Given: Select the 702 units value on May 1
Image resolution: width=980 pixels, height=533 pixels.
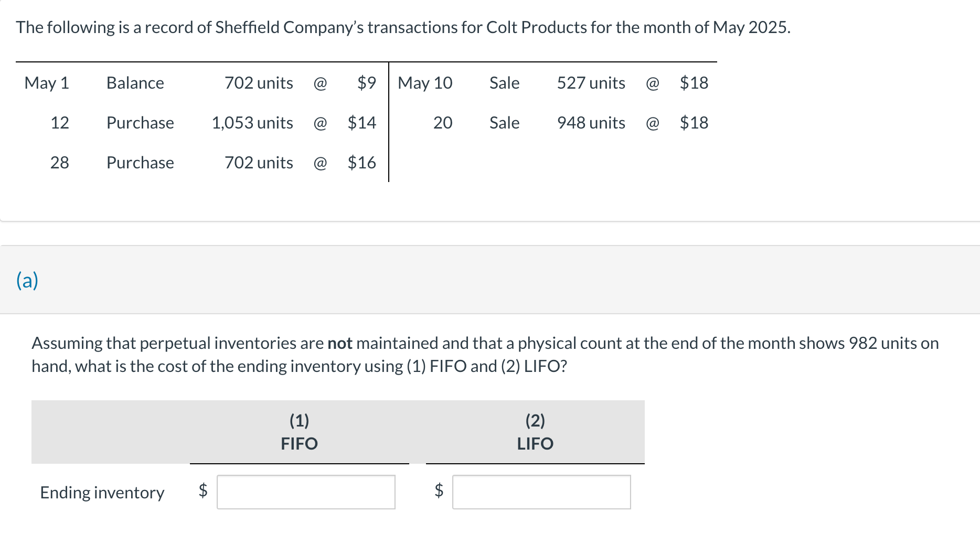Looking at the screenshot, I should [x=259, y=82].
